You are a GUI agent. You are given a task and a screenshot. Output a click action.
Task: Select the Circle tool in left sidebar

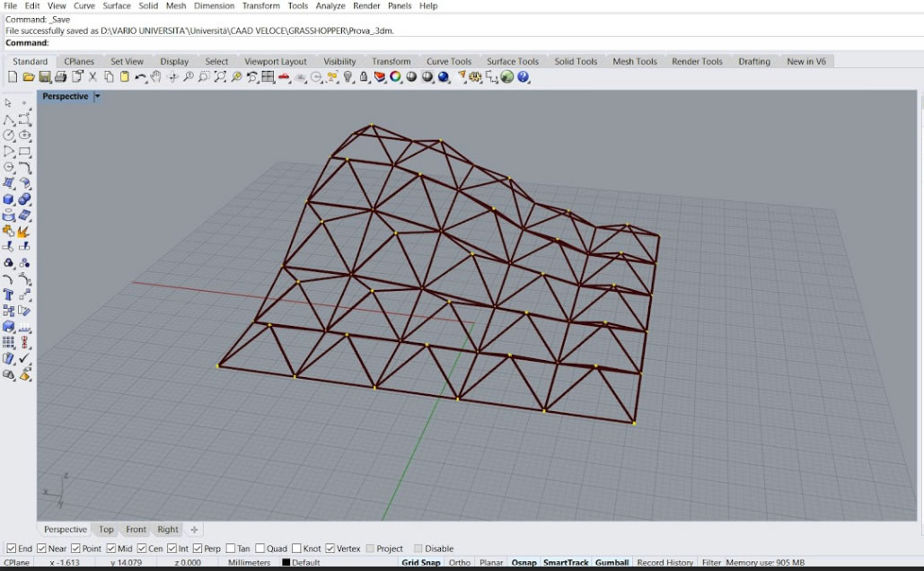[9, 136]
